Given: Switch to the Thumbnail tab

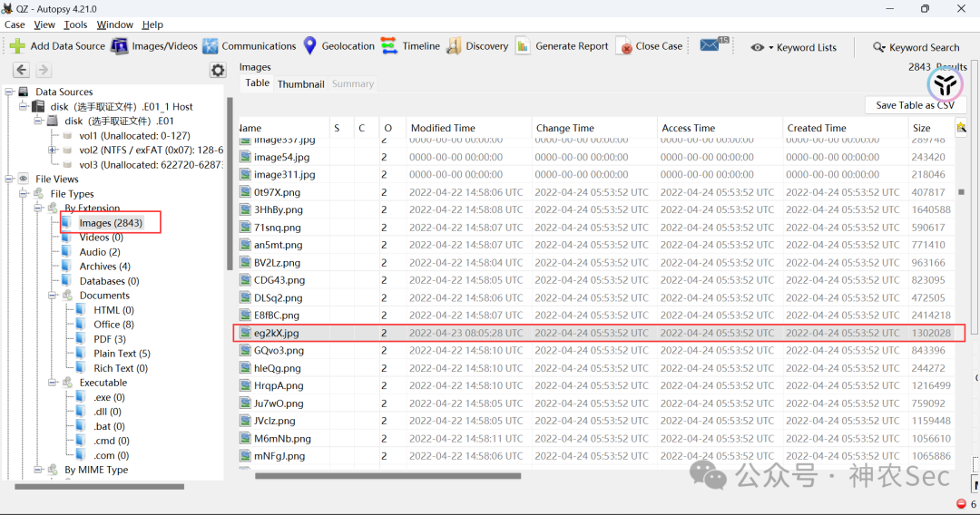Looking at the screenshot, I should [300, 84].
